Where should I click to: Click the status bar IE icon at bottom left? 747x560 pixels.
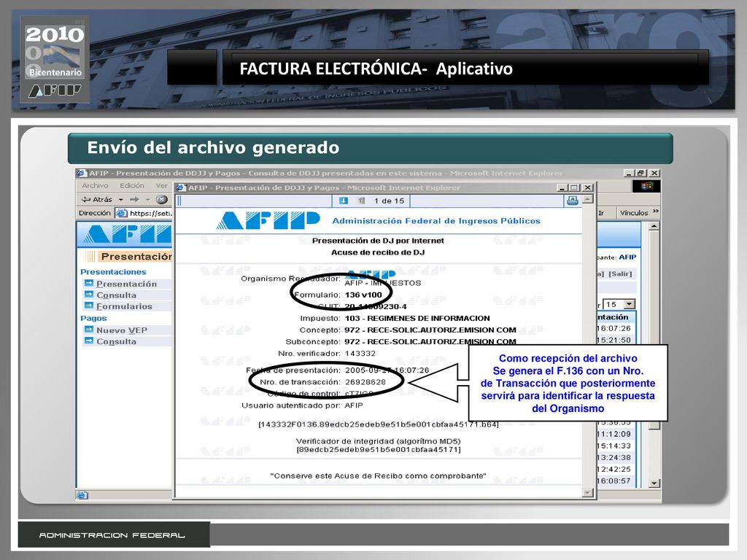82,495
